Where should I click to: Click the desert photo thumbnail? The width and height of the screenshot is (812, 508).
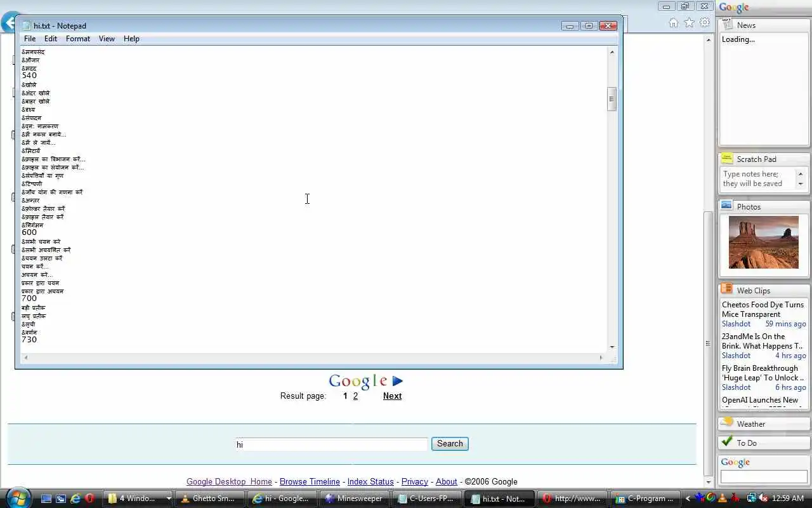click(764, 242)
